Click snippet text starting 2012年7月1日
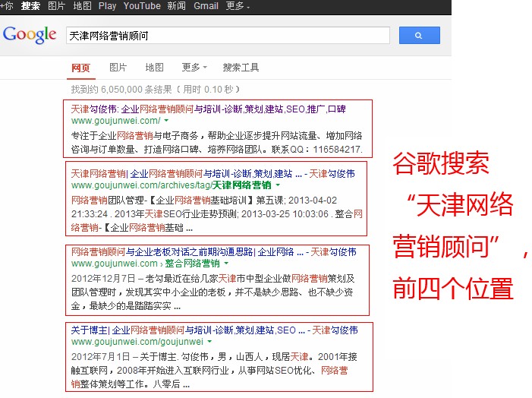 pyautogui.click(x=214, y=370)
